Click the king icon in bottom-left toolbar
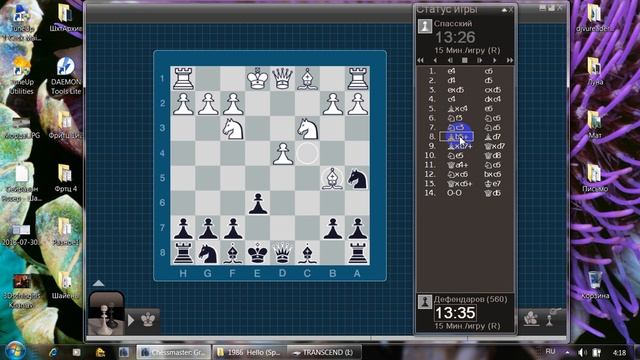The image size is (640, 360). (x=148, y=320)
